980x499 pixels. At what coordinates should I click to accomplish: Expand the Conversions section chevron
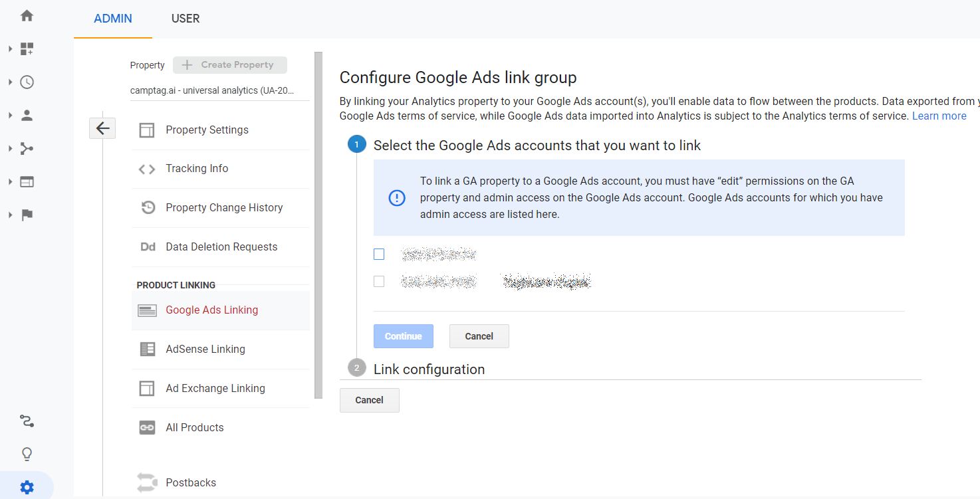point(9,214)
